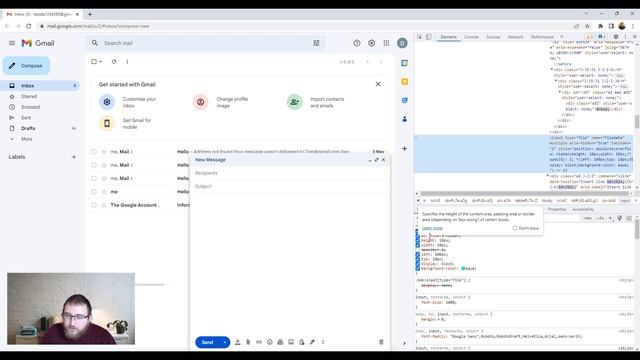Toggle confidential mode lock icon
The width and height of the screenshot is (640, 360).
[301, 342]
